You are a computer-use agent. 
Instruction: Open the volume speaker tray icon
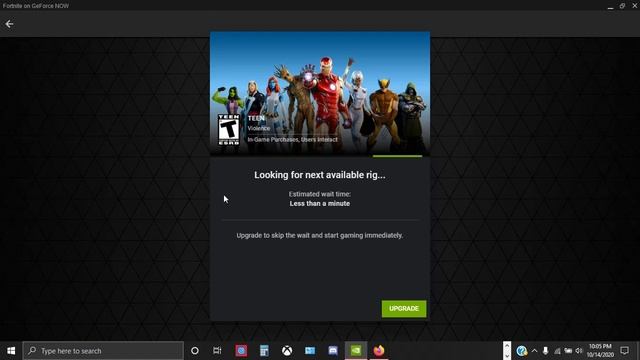[x=579, y=351]
